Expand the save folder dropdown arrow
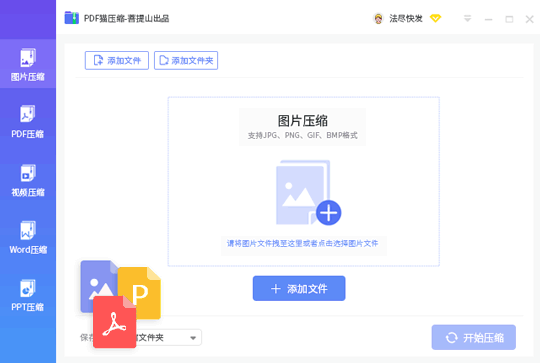The image size is (540, 363). 193,338
